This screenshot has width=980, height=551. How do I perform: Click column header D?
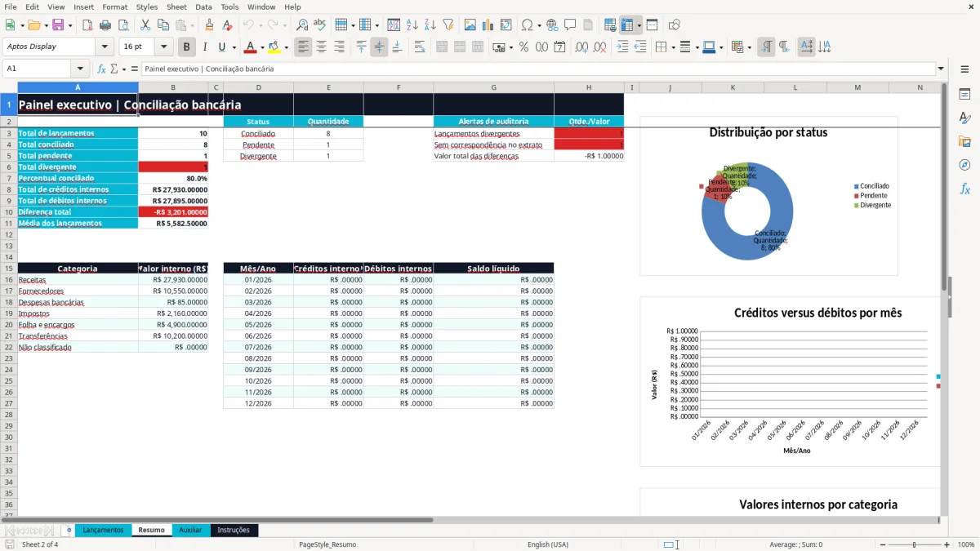tap(258, 87)
